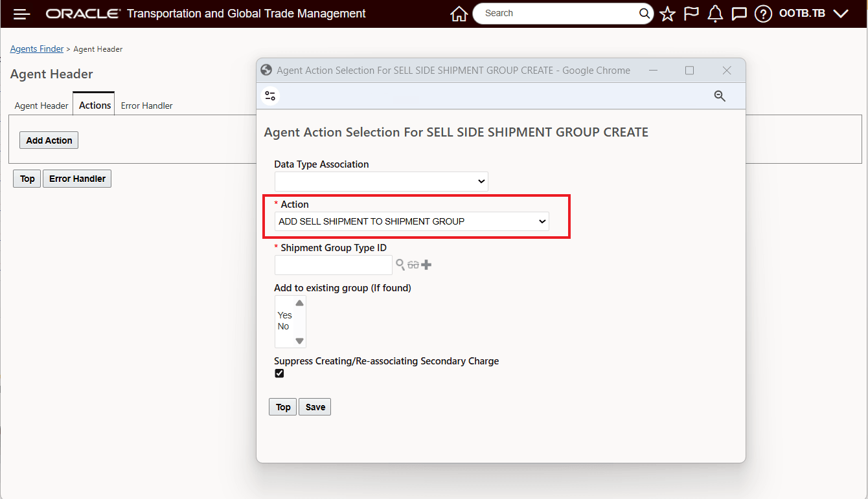Open help via the question mark icon
The height and width of the screenshot is (499, 868).
(x=763, y=13)
